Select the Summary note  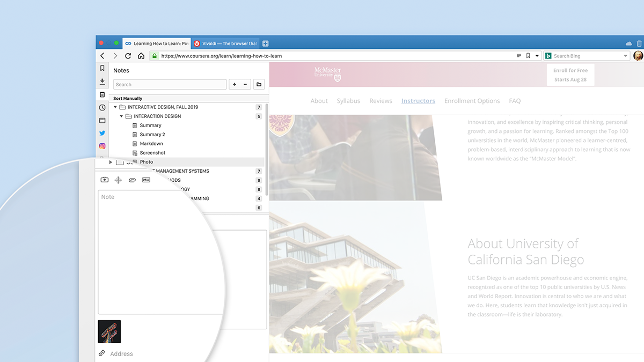click(x=150, y=125)
